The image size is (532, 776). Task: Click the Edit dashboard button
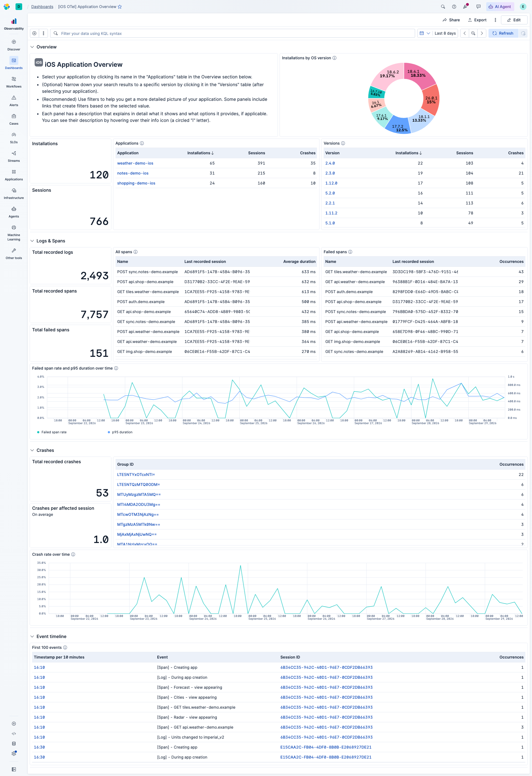[x=514, y=20]
